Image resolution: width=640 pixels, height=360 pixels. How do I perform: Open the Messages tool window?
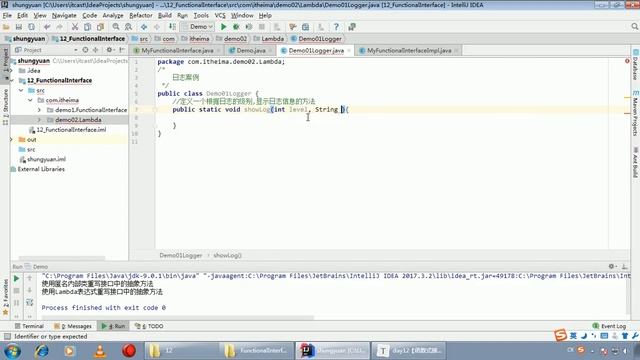point(73,326)
